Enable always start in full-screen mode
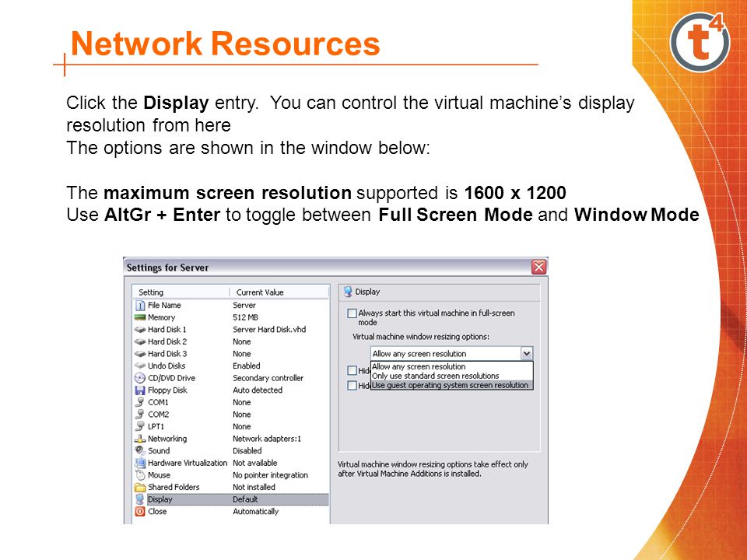The image size is (747, 560). click(352, 313)
